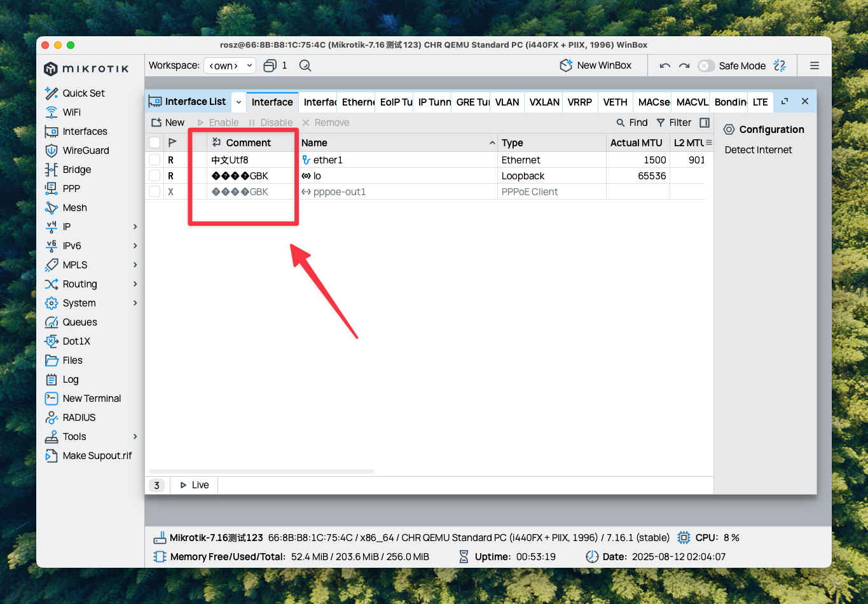
Task: Expand the MPLS submenu
Action: pos(135,264)
